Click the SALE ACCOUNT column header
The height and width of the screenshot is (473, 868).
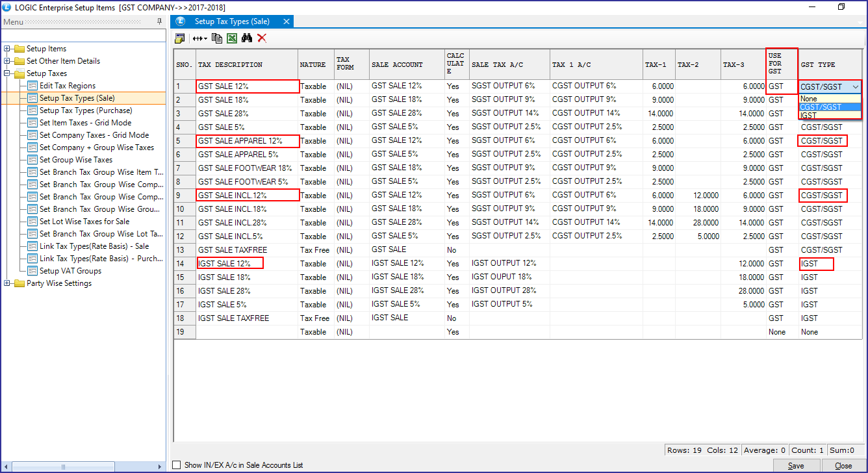(x=407, y=65)
